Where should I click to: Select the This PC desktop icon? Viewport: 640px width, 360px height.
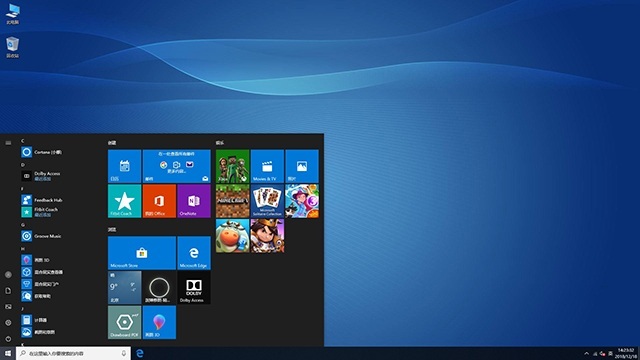pyautogui.click(x=12, y=14)
